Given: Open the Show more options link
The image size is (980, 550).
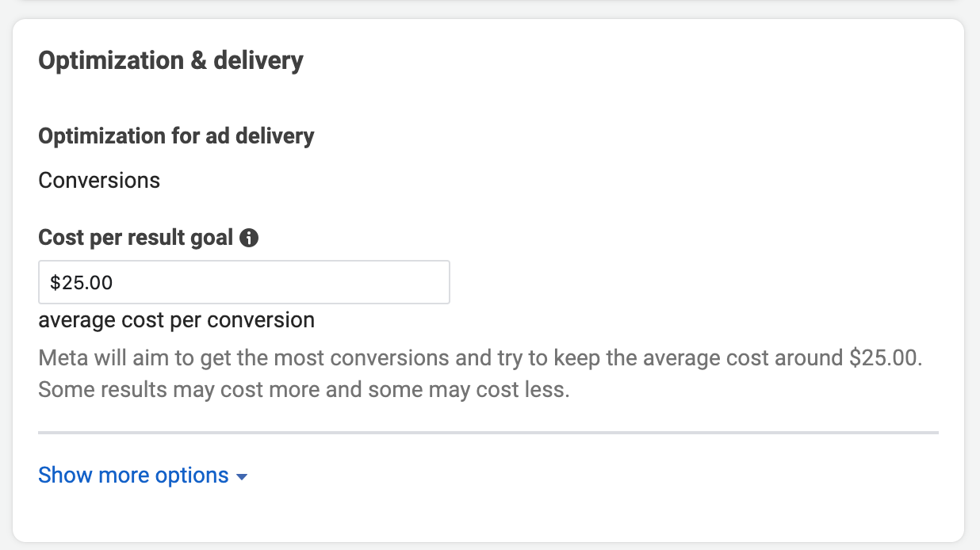Looking at the screenshot, I should coord(133,476).
